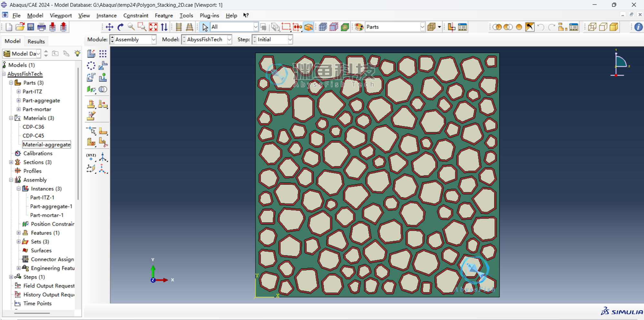
Task: Select CDP-C36 material in the tree
Action: (33, 127)
